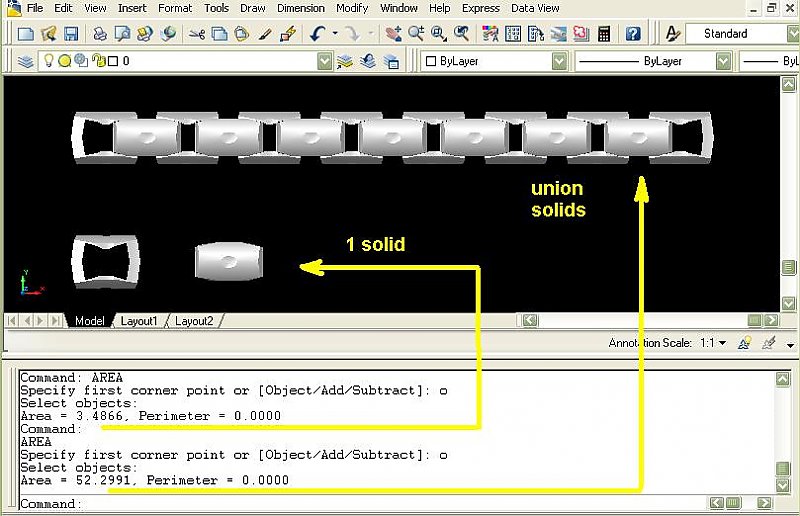This screenshot has width=800, height=516.
Task: Open the Properties palette icon
Action: (490, 34)
